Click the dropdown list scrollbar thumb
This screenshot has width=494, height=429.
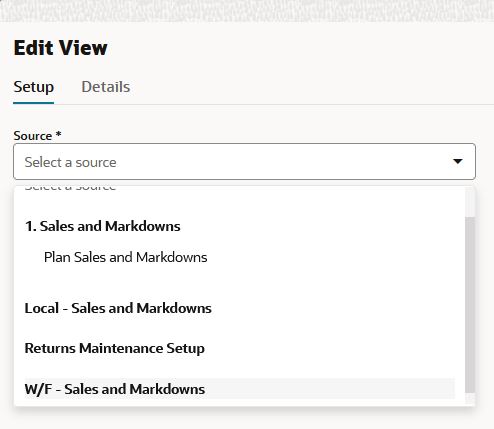click(470, 305)
